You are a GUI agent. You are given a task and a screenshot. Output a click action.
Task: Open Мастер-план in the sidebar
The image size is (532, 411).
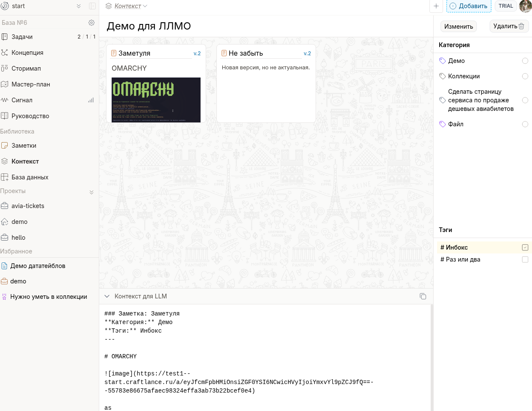30,84
